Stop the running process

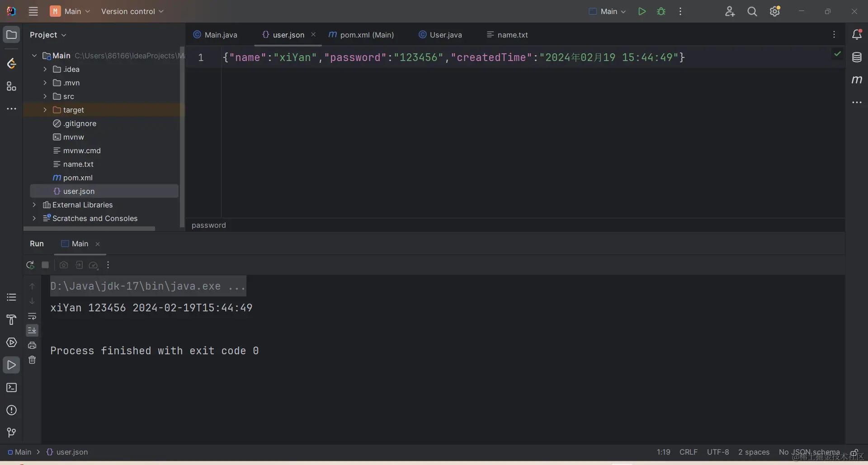[x=45, y=265]
